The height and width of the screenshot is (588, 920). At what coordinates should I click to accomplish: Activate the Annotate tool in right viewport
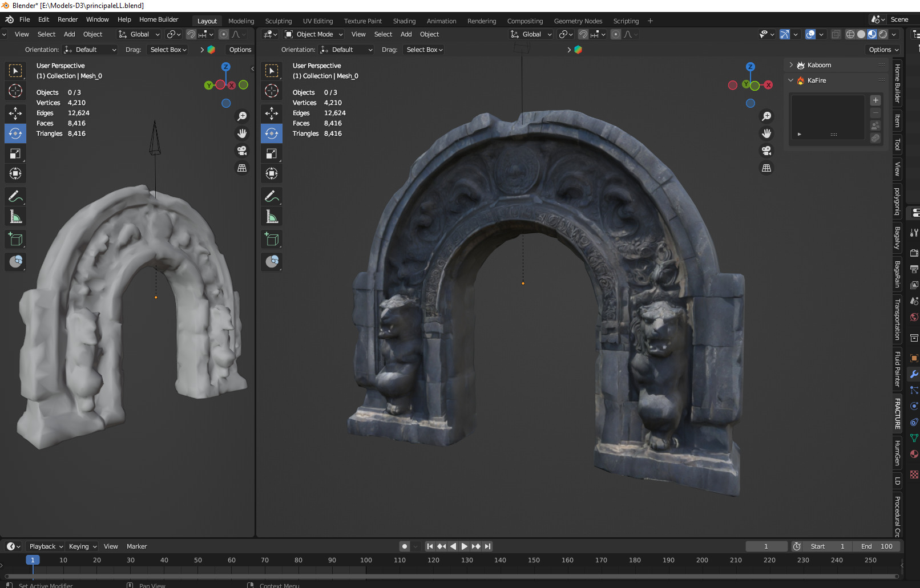tap(272, 197)
